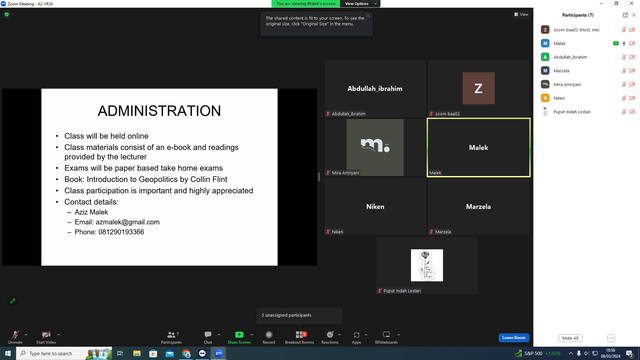
Task: Open the Apps icon
Action: coord(356,335)
